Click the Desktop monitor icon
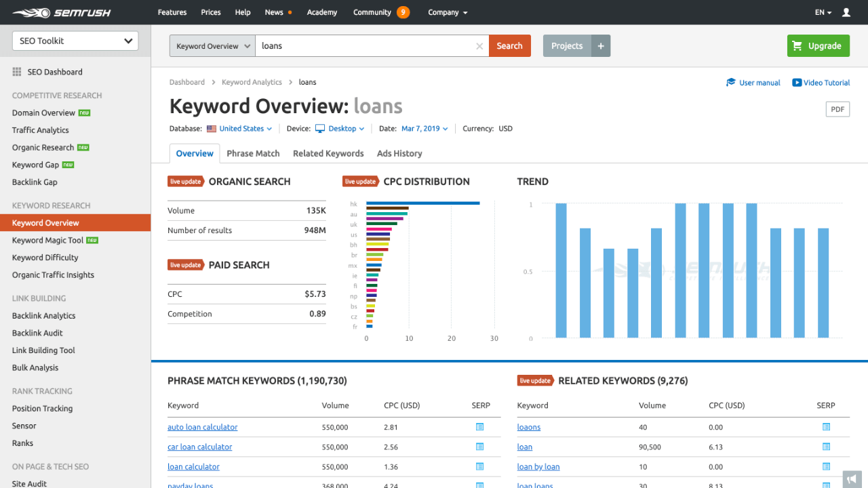The height and width of the screenshot is (488, 868). [320, 129]
